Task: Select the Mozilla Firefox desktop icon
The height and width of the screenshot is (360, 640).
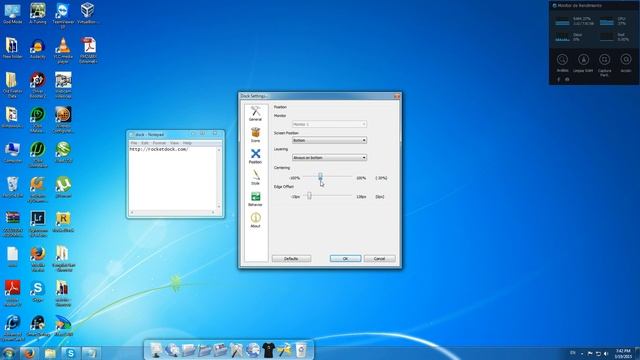Action: (38, 259)
